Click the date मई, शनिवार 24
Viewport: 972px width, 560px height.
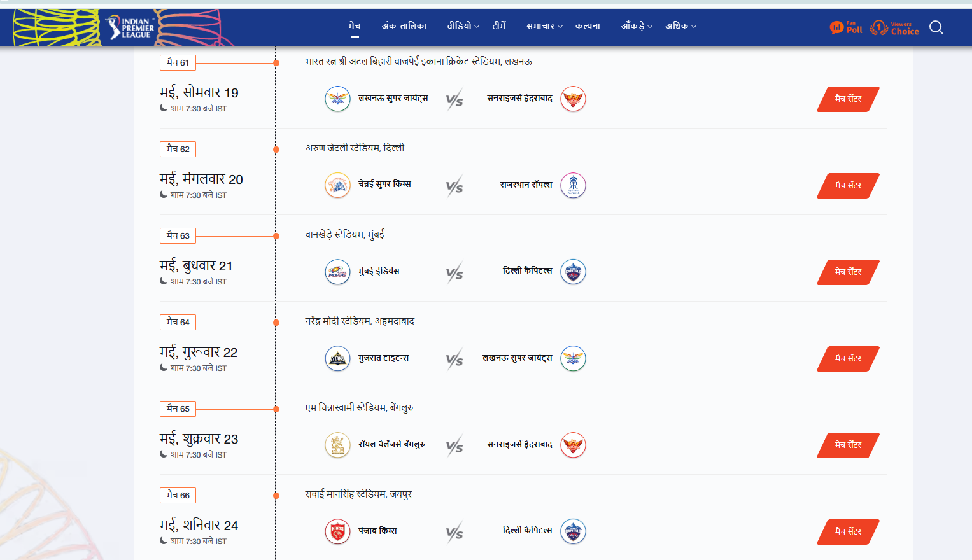coord(199,526)
